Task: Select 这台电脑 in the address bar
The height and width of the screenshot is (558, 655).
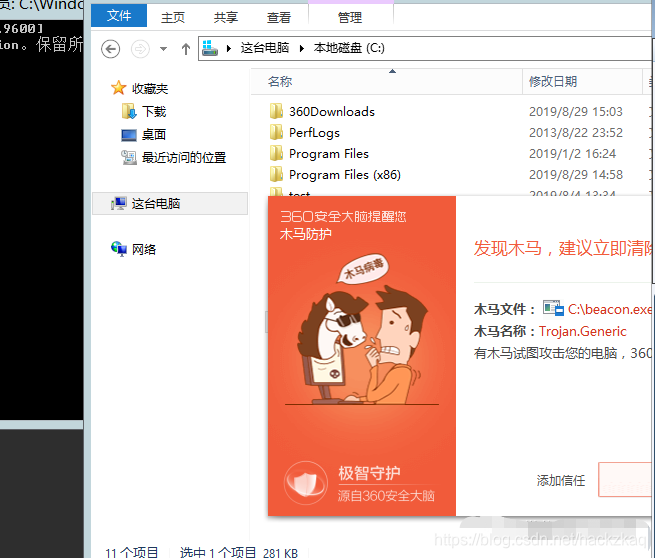Action: tap(265, 48)
